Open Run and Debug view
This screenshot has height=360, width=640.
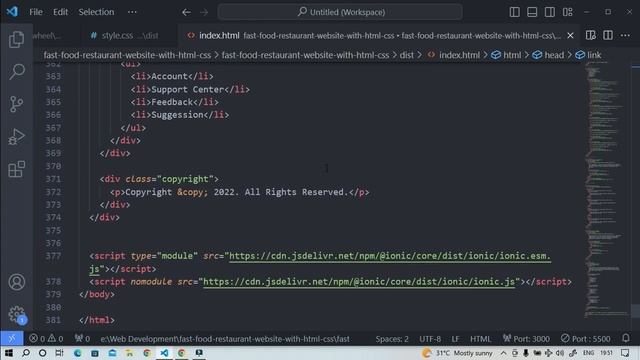coord(16,136)
